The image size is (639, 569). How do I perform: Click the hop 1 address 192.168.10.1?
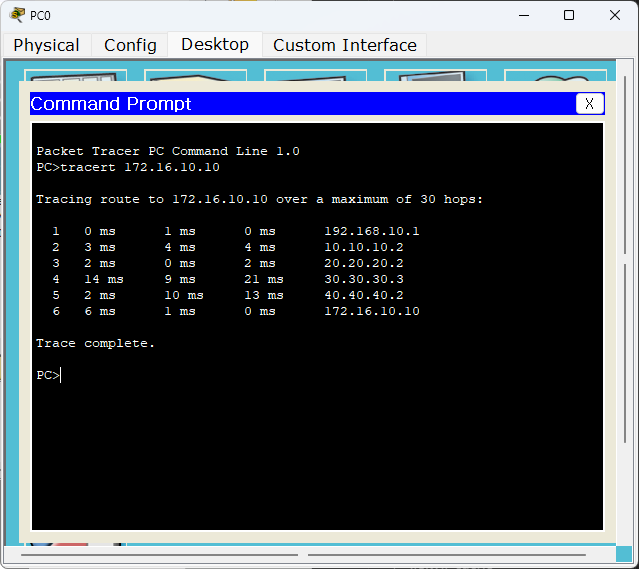coord(372,231)
